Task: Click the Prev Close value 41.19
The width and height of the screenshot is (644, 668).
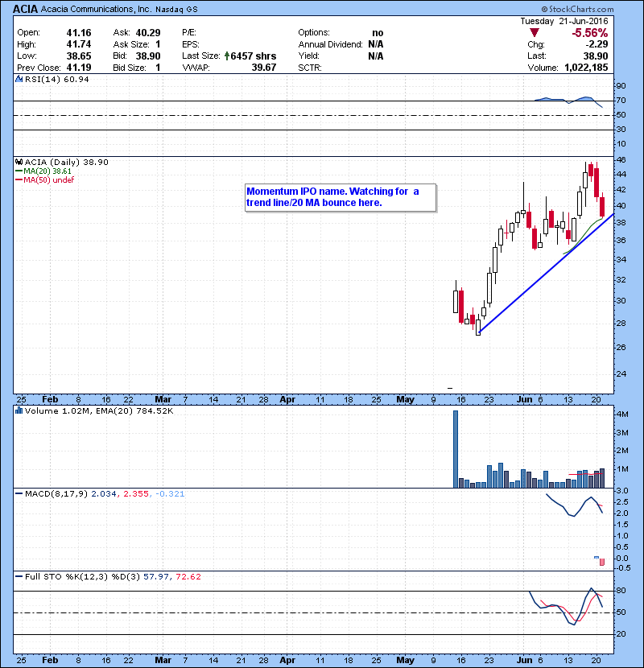Action: (x=79, y=68)
